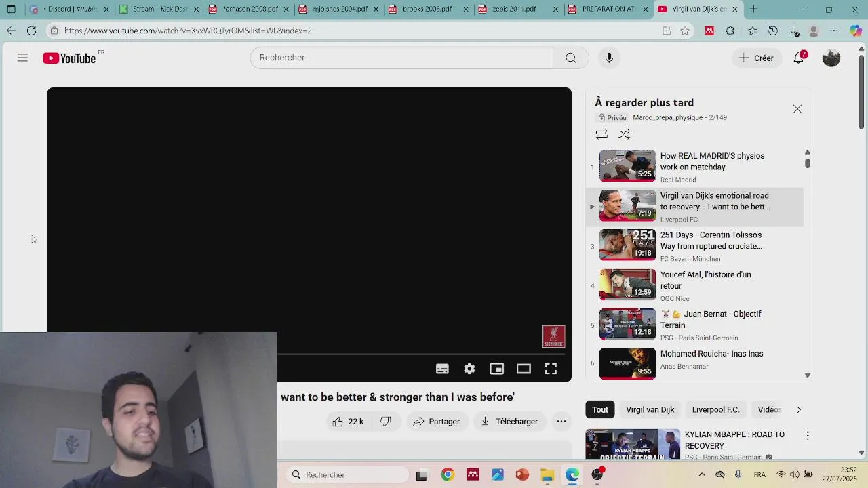Toggle subtitles in the video player

click(442, 369)
